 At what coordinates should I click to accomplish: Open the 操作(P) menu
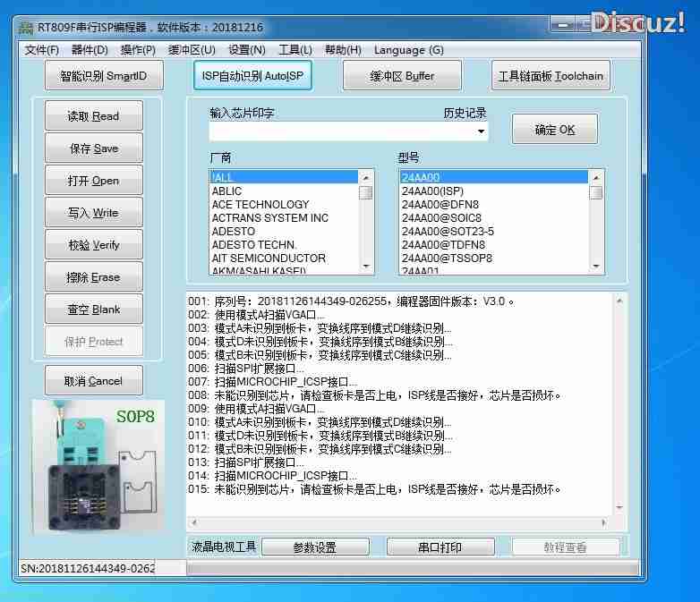click(x=138, y=50)
